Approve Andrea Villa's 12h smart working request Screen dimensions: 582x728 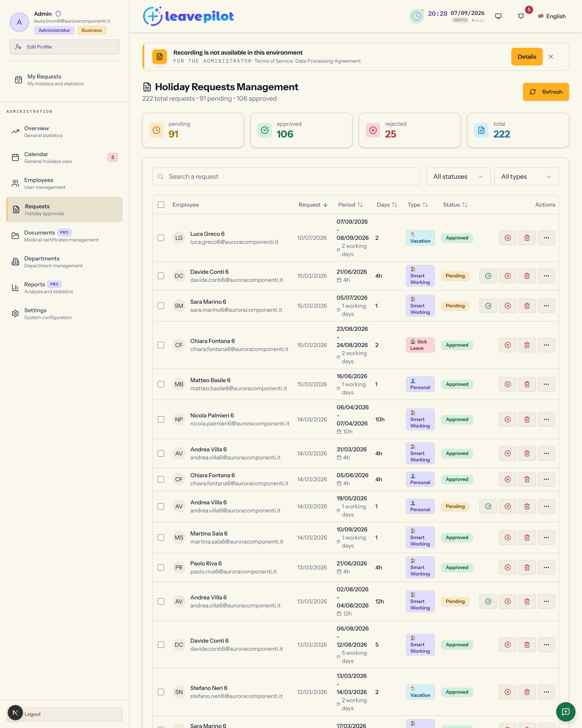coord(488,601)
